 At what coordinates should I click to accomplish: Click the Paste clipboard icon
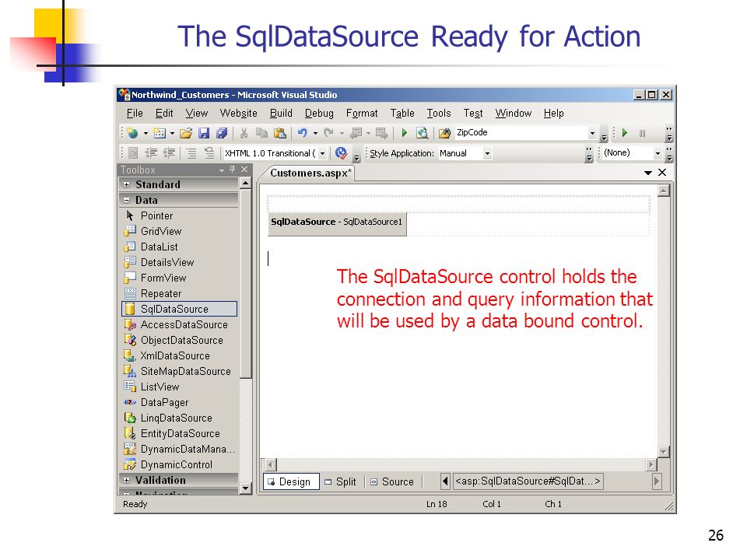point(280,133)
